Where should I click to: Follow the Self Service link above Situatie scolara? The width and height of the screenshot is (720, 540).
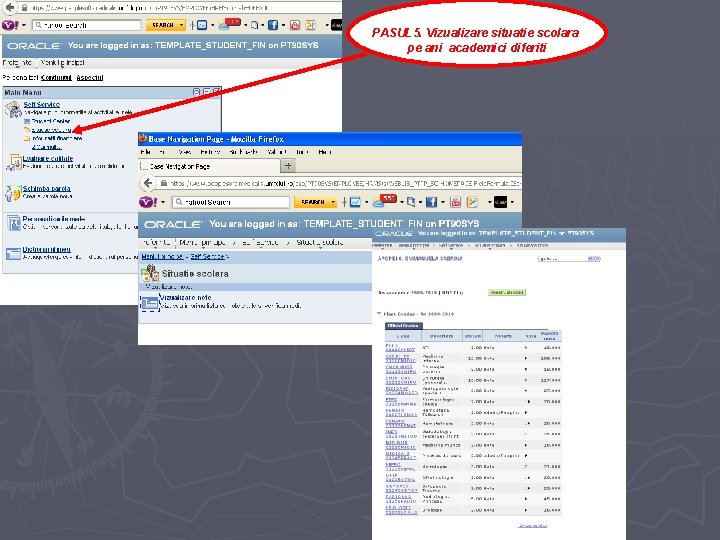point(208,257)
